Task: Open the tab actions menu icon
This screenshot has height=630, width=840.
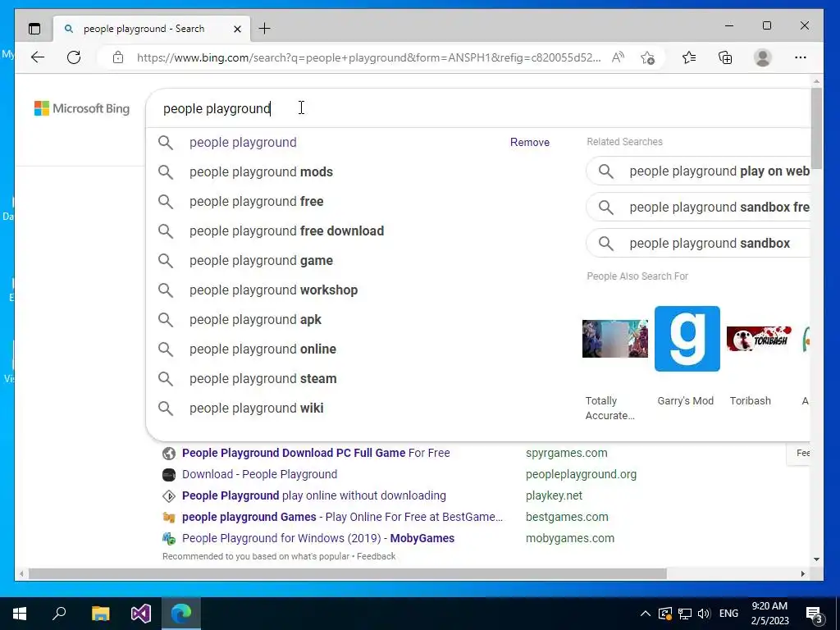Action: click(x=34, y=29)
